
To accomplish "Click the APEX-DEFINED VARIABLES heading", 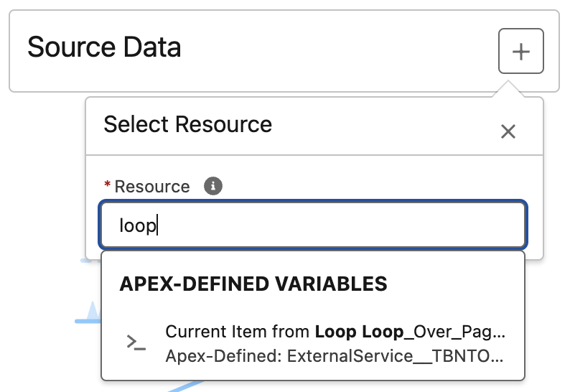I will (253, 284).
